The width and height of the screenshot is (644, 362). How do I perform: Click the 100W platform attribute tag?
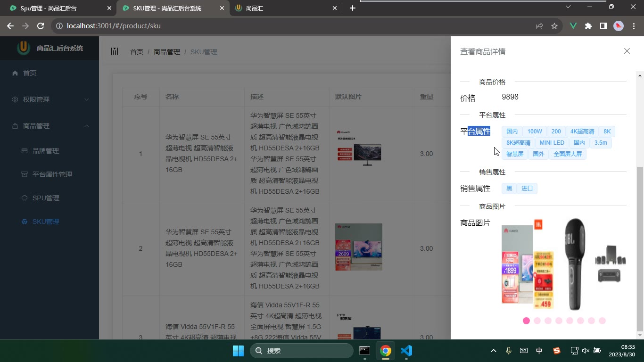[535, 132]
